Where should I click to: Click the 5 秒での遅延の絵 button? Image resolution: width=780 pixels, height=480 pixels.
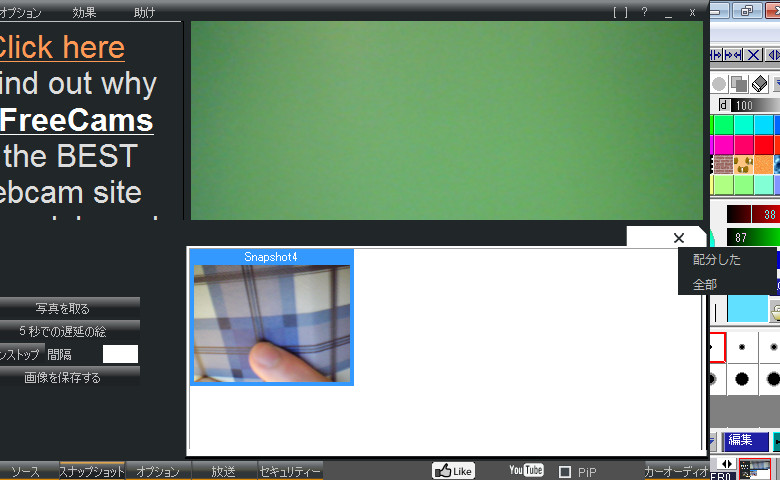(x=70, y=331)
